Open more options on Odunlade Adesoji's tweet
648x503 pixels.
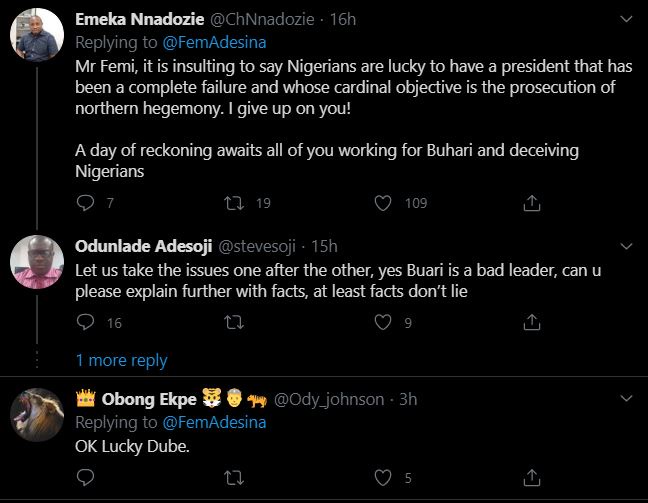click(x=627, y=246)
